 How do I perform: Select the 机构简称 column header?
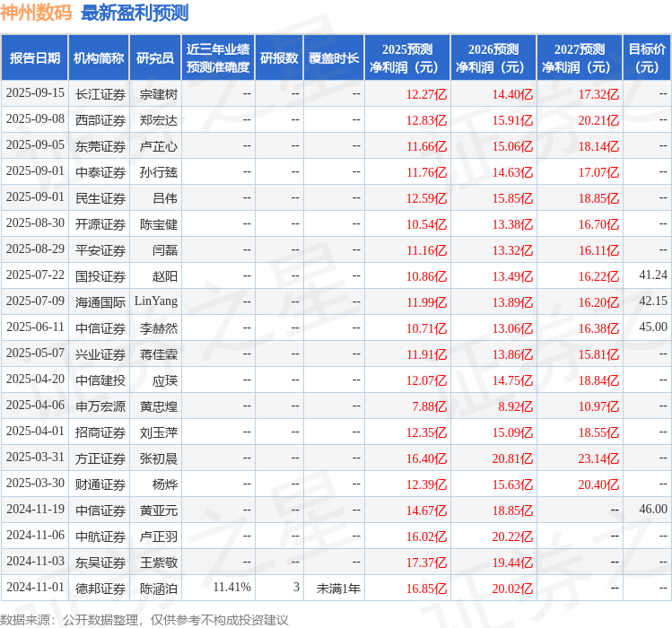pyautogui.click(x=99, y=58)
